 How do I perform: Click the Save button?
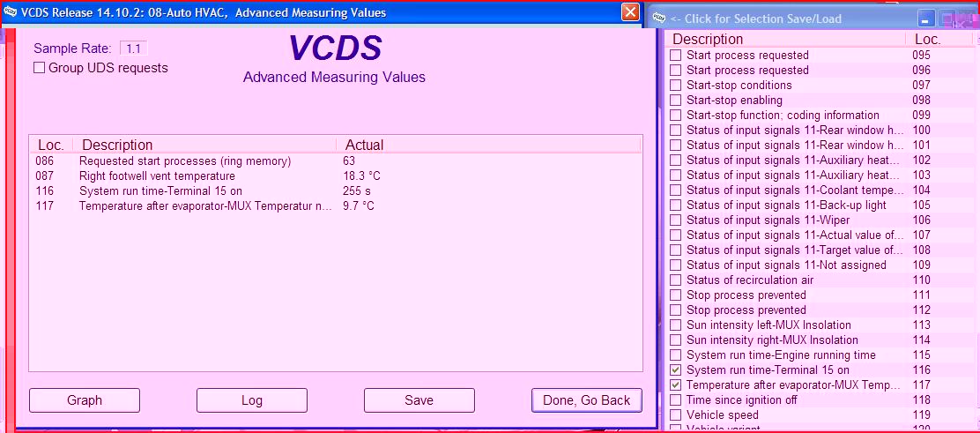tap(419, 400)
